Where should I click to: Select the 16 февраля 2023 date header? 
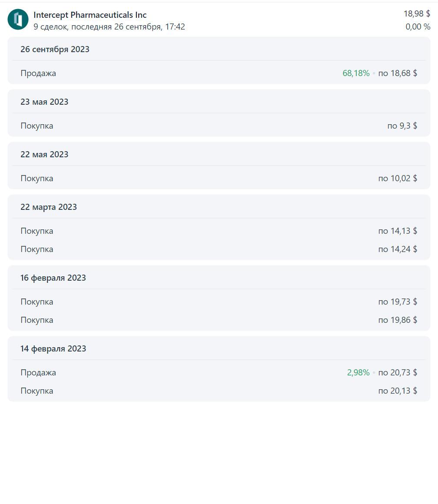53,278
